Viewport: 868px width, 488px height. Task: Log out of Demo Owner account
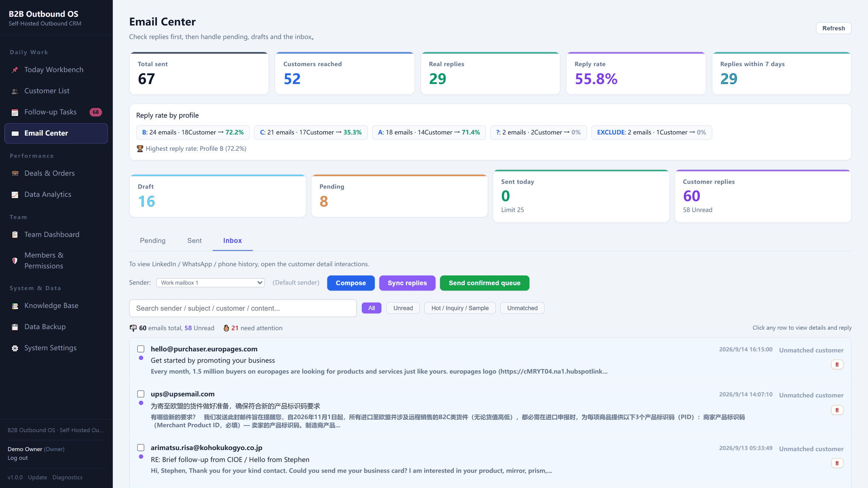[18, 458]
